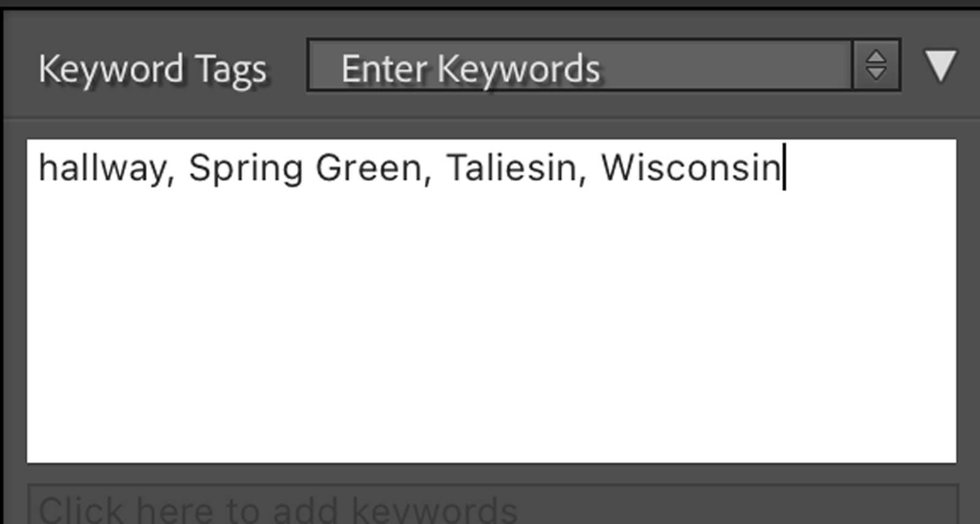Click the word 'Spring' in the keywords

click(x=245, y=168)
